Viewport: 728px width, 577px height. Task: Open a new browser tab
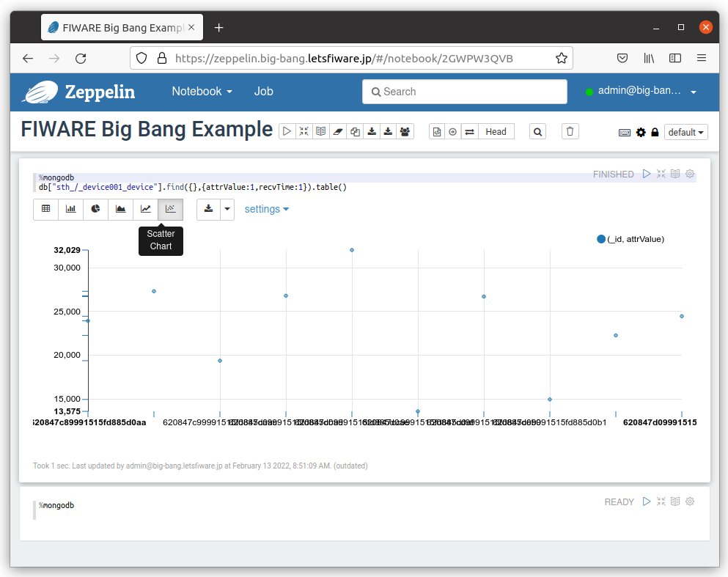pos(218,28)
